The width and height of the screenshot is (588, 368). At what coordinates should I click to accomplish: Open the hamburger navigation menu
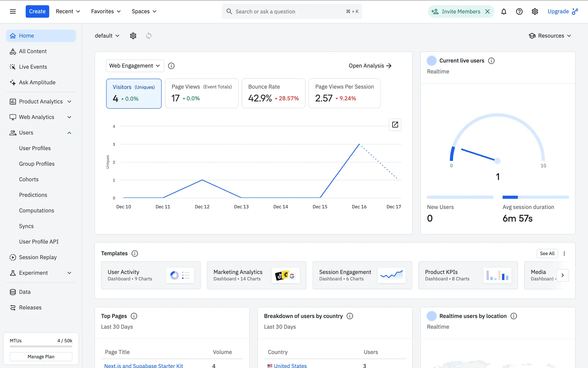tap(13, 11)
